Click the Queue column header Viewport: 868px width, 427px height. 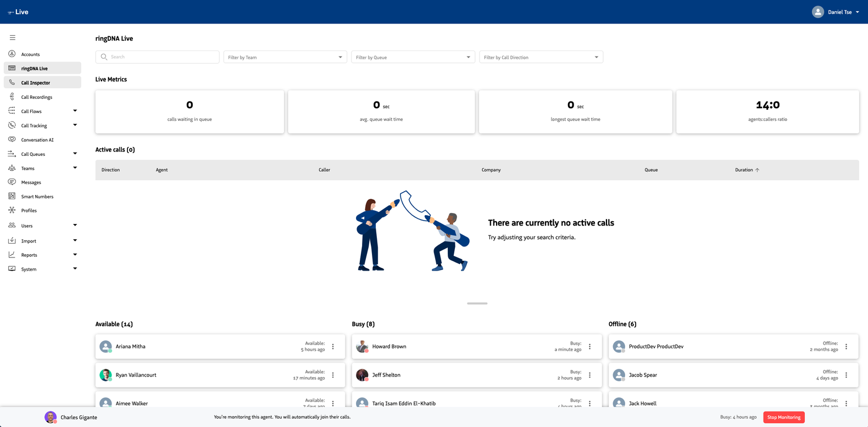coord(651,170)
